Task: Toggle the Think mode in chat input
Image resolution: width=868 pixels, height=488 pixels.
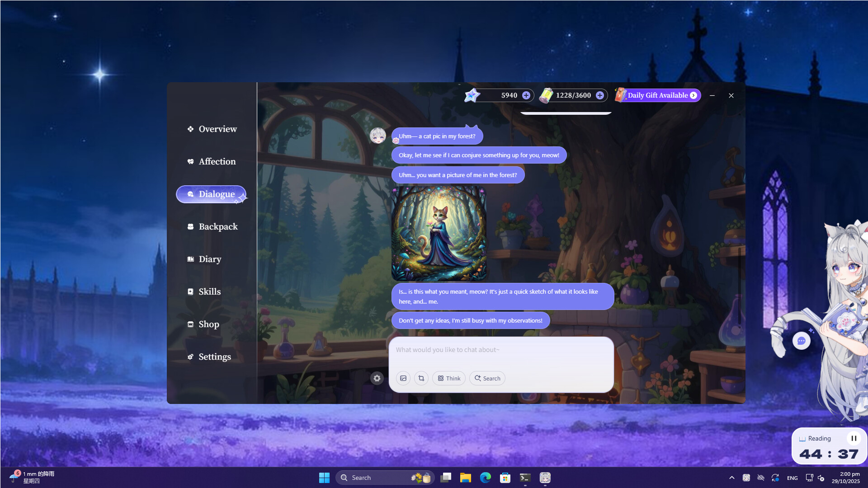Action: point(448,378)
